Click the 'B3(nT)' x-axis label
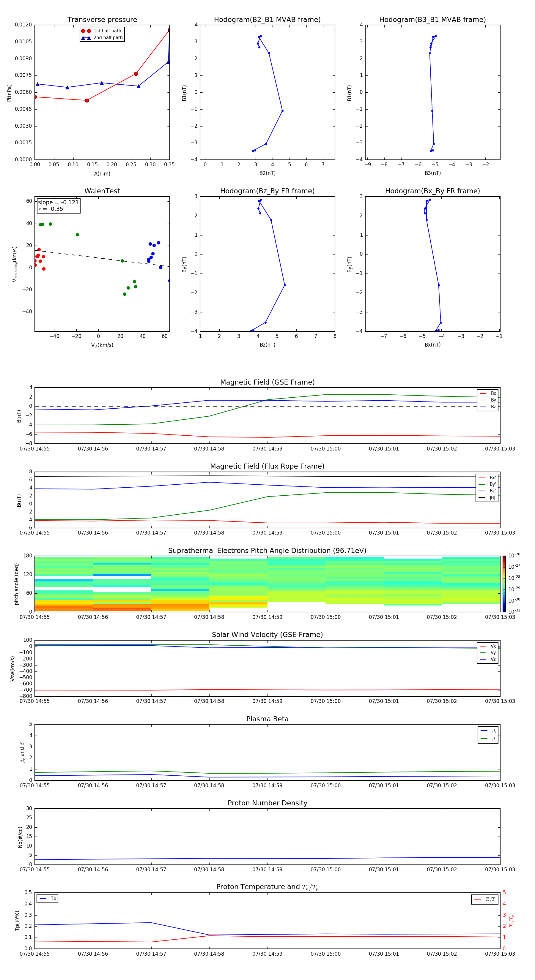This screenshot has width=535, height=980. 432,173
